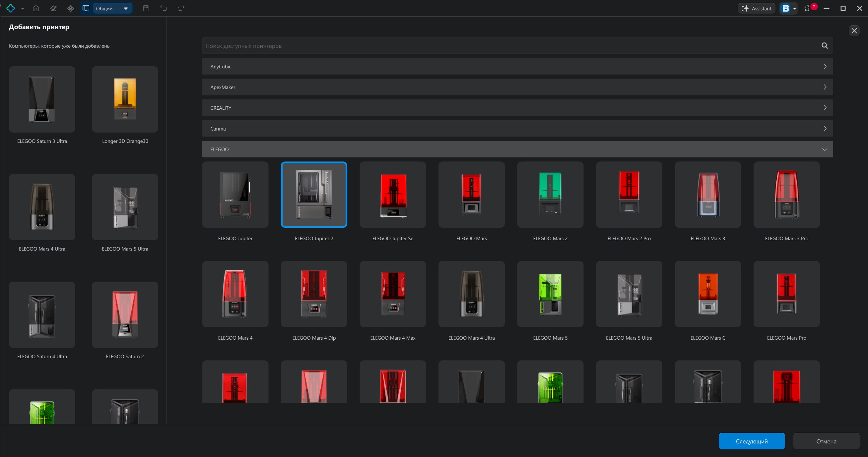Open the Assistant button

pos(757,8)
